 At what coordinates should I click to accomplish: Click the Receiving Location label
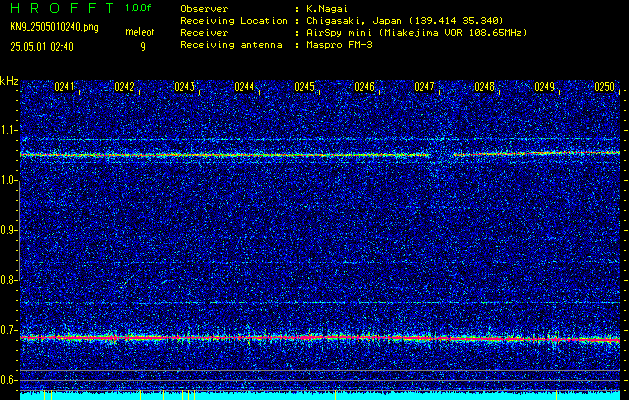click(x=234, y=20)
